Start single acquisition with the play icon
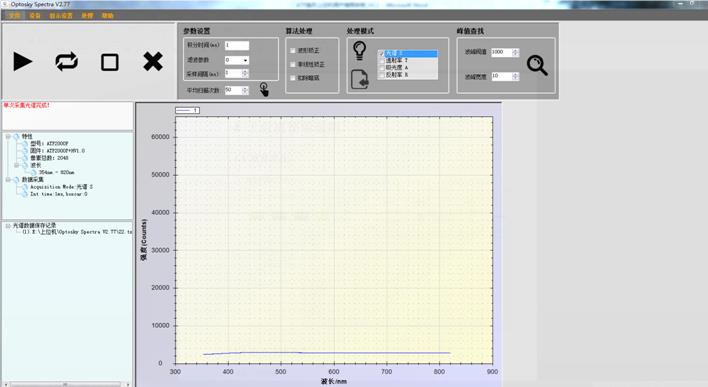 click(x=23, y=61)
